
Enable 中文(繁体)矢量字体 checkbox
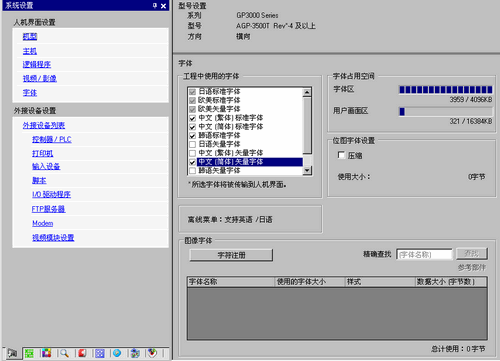(x=192, y=153)
